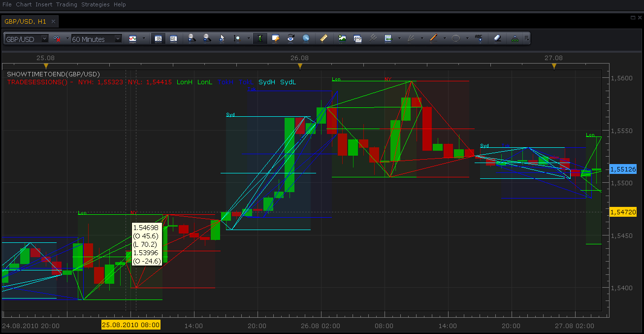644x334 pixels.
Task: Click the chart snapshot window icon
Action: [x=358, y=38]
